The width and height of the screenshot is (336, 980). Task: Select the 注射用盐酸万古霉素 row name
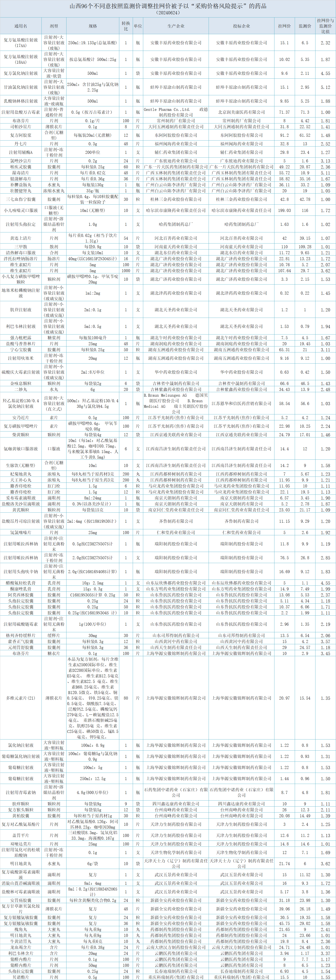[x=21, y=112]
